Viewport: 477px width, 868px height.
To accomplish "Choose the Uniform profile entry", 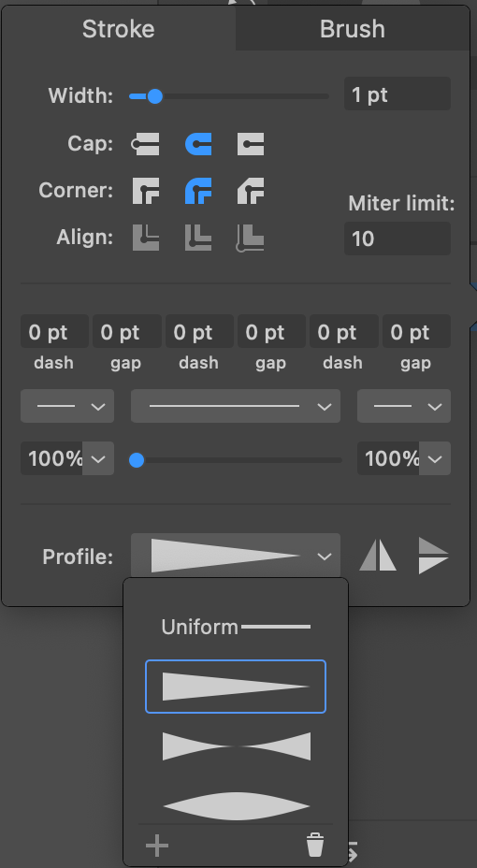I will [x=236, y=628].
